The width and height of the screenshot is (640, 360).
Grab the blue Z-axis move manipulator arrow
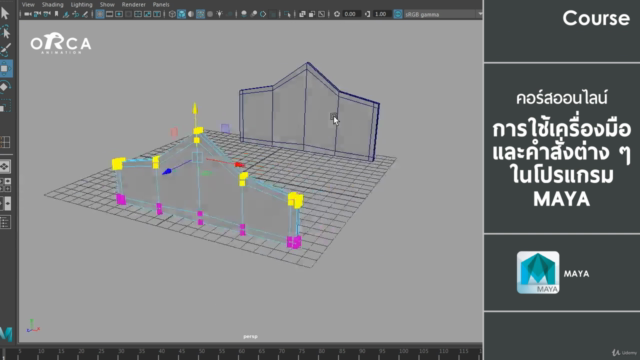167,172
